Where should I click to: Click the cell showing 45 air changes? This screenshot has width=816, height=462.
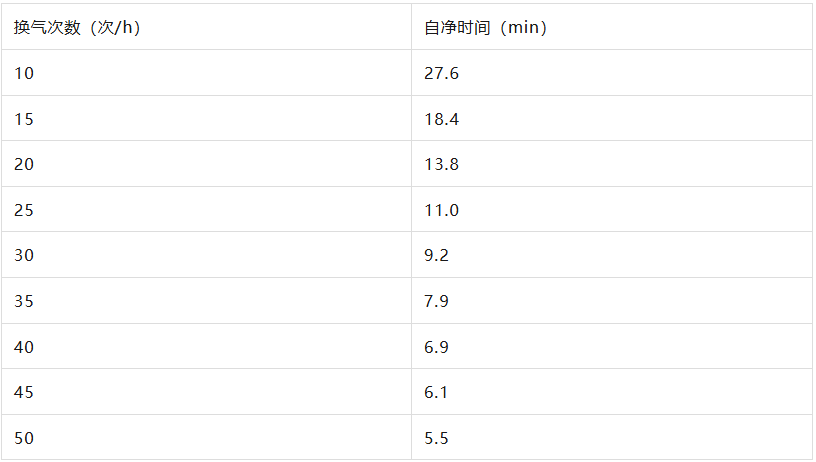(24, 392)
